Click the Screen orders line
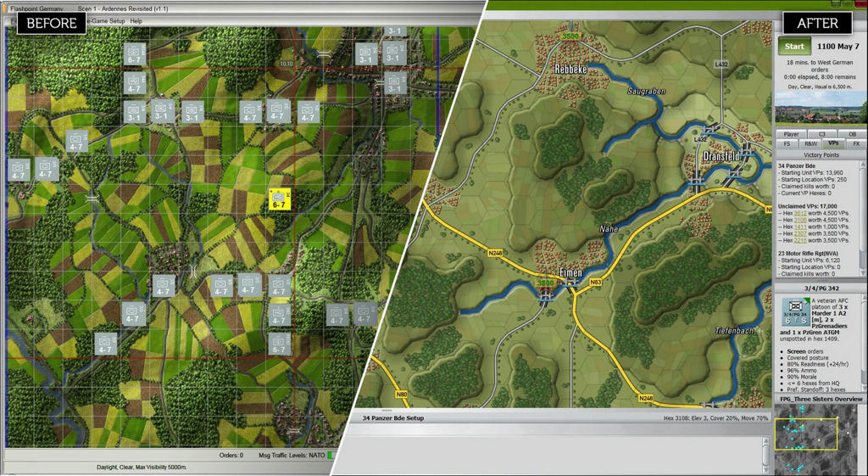 805,351
